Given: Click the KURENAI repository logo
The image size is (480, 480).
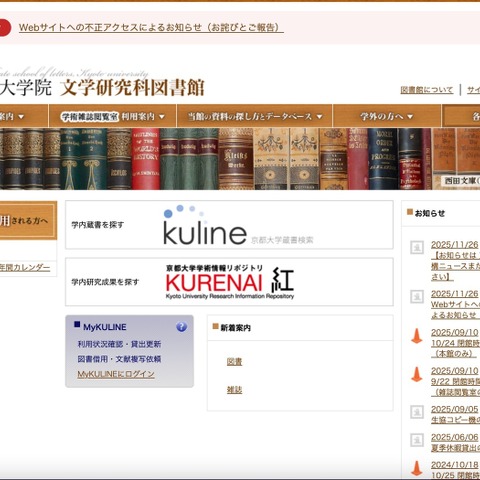Looking at the screenshot, I should [x=230, y=282].
